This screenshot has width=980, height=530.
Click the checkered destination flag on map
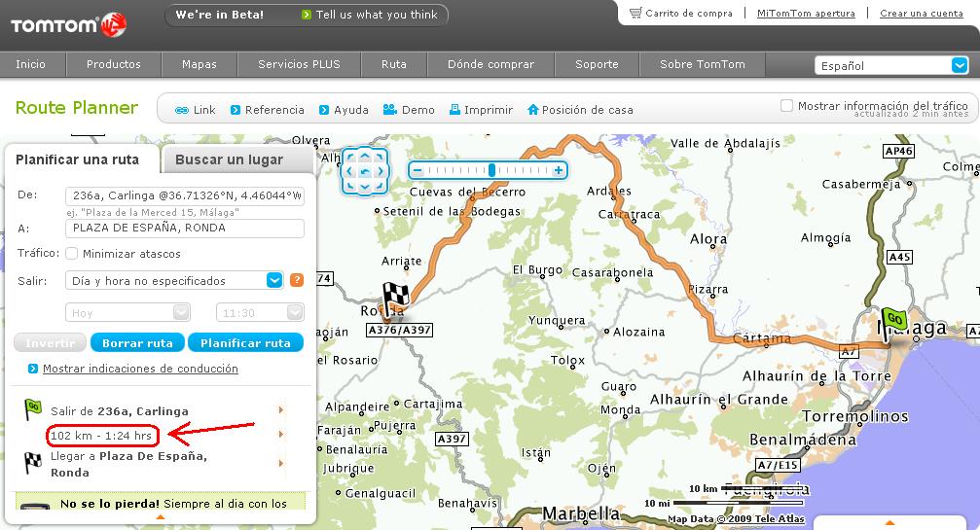[394, 299]
